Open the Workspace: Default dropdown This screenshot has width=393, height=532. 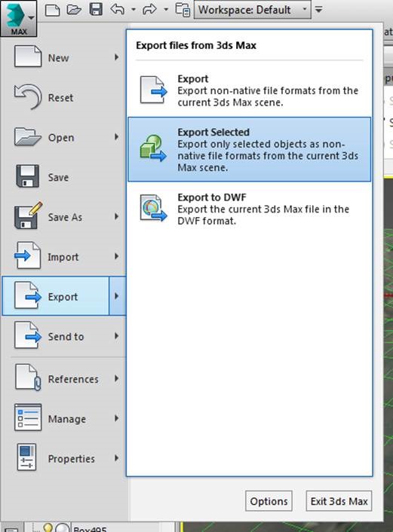(x=253, y=10)
